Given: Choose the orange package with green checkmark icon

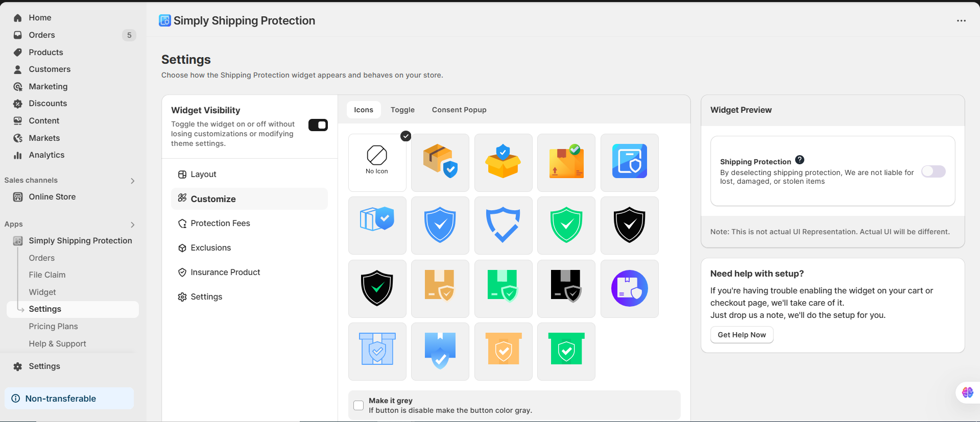Looking at the screenshot, I should click(x=566, y=162).
